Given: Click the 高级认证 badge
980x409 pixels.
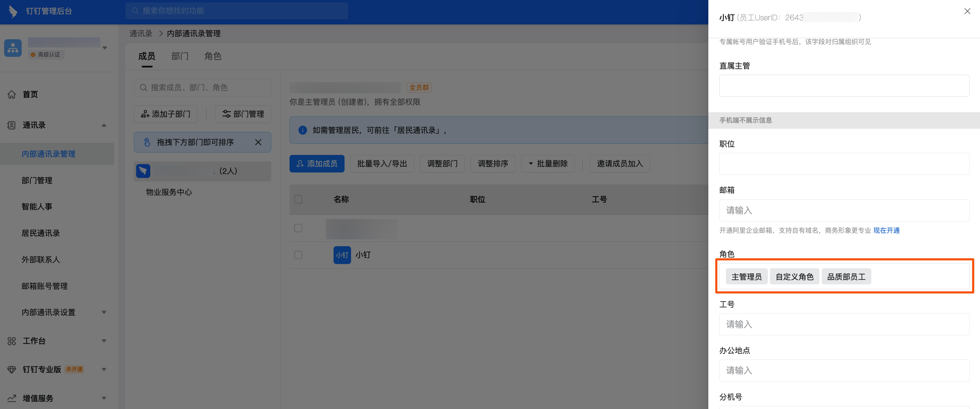Looking at the screenshot, I should [x=46, y=55].
